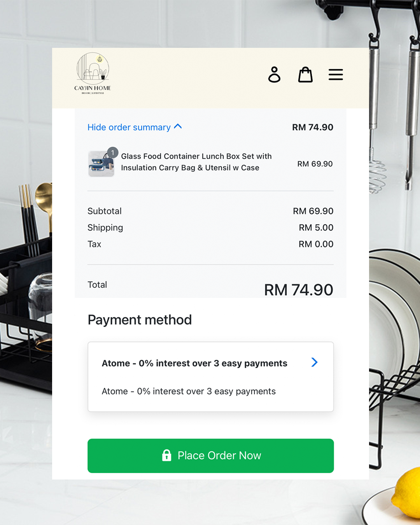This screenshot has width=420, height=525.
Task: Click the Hide order summary link
Action: pos(129,127)
